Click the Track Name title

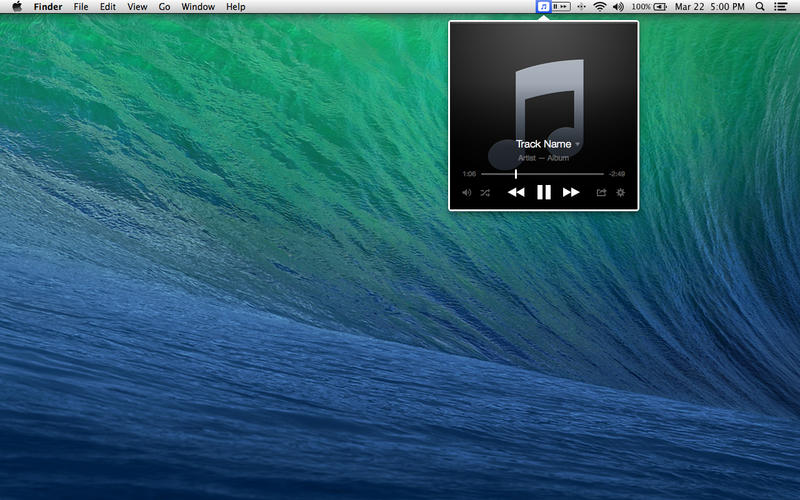[543, 144]
